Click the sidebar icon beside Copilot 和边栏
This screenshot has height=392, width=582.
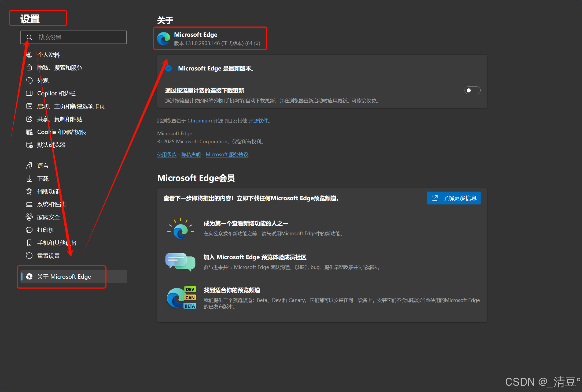29,93
